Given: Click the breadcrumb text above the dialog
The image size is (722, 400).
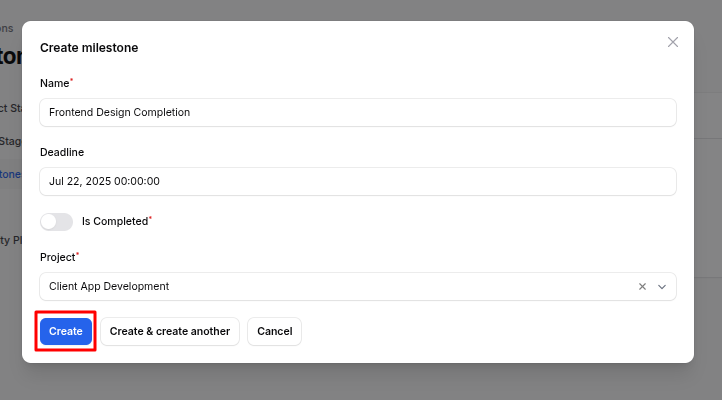Looking at the screenshot, I should 8,28.
